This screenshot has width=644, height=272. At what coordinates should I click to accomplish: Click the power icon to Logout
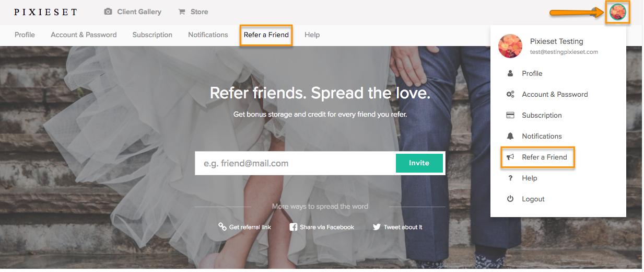(x=510, y=199)
